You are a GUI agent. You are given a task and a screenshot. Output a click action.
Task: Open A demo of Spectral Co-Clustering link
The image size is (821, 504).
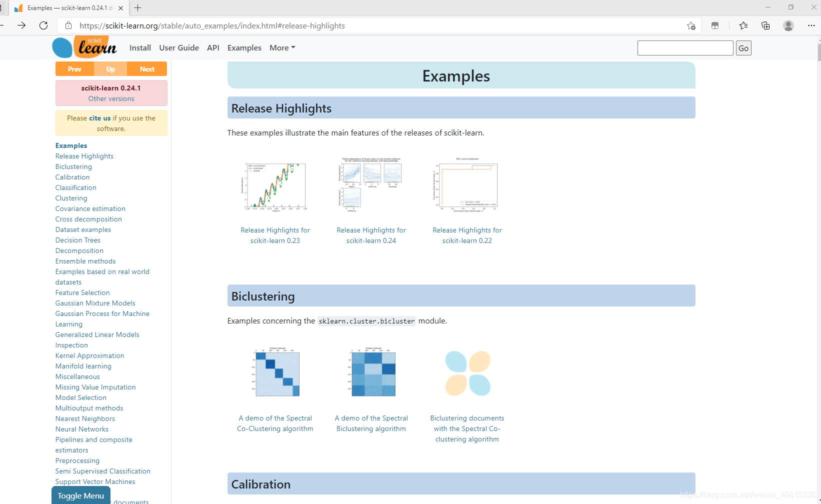(275, 423)
